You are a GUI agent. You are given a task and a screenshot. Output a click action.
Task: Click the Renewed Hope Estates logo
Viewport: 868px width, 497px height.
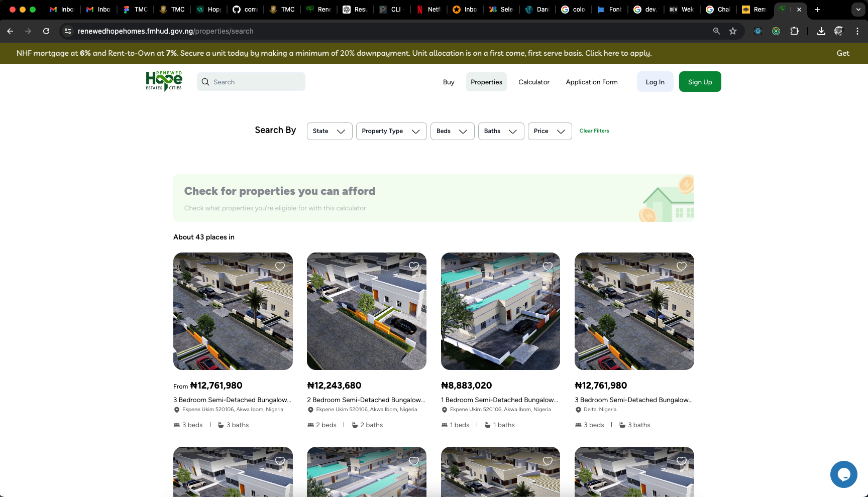164,81
